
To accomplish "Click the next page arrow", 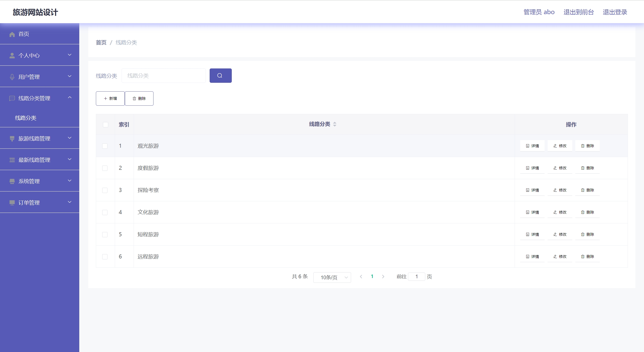I will (x=383, y=277).
